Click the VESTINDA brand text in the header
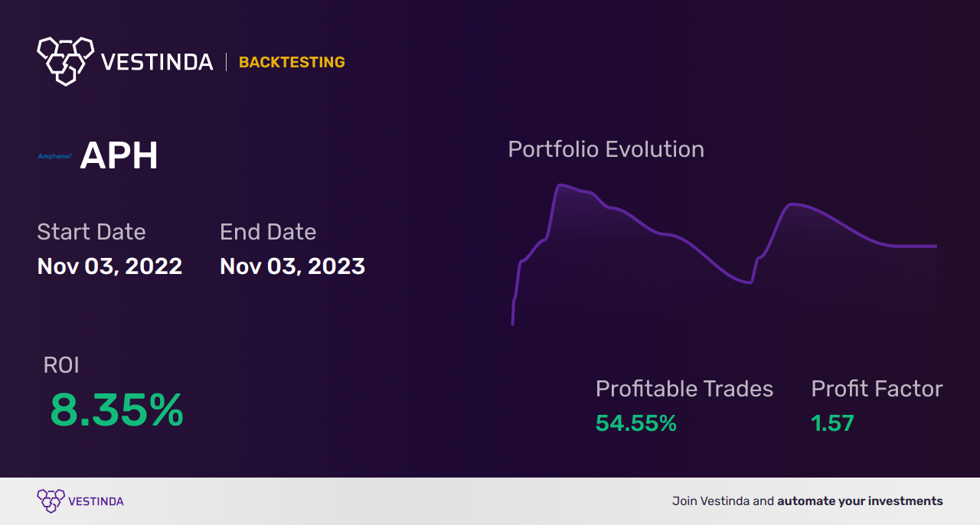Screen dimensions: 980x525 [158, 62]
